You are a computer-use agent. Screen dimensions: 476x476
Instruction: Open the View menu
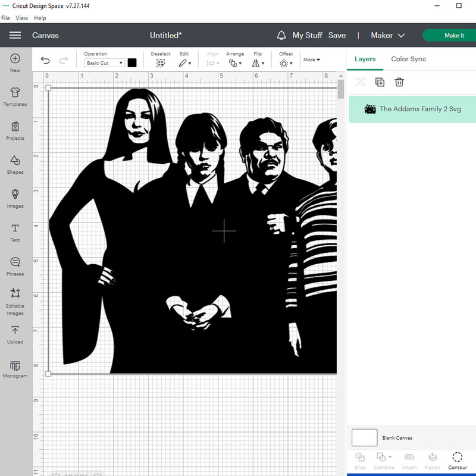tap(22, 18)
